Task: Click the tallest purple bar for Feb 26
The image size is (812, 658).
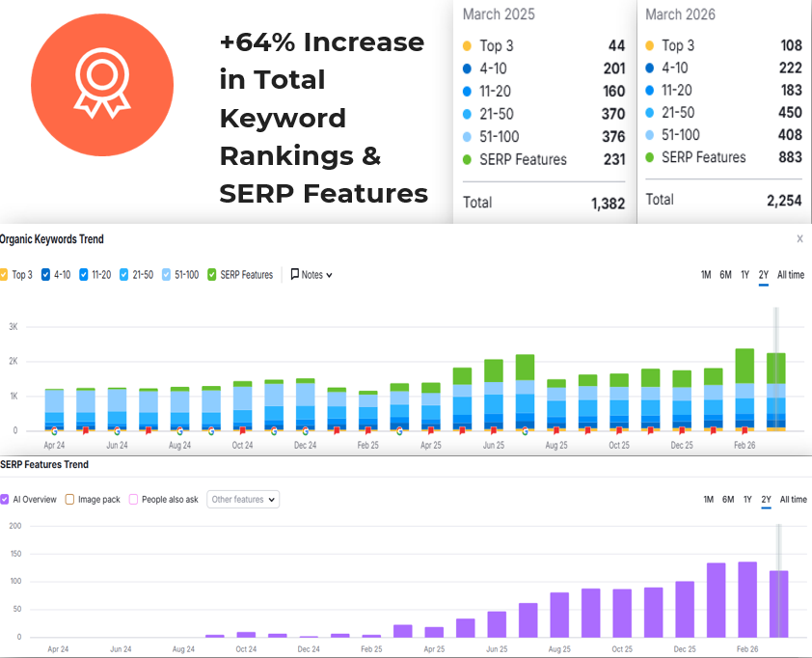Action: click(747, 598)
